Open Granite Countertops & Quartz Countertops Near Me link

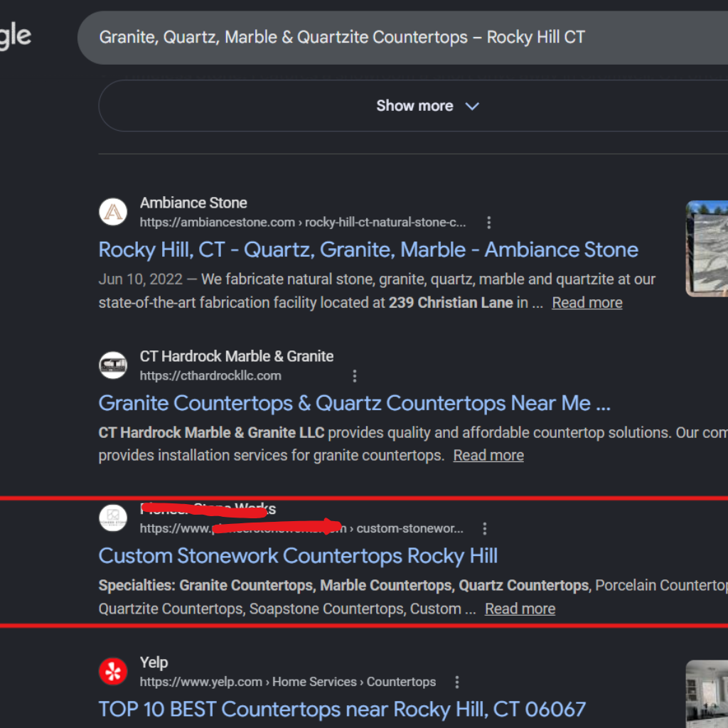coord(354,403)
